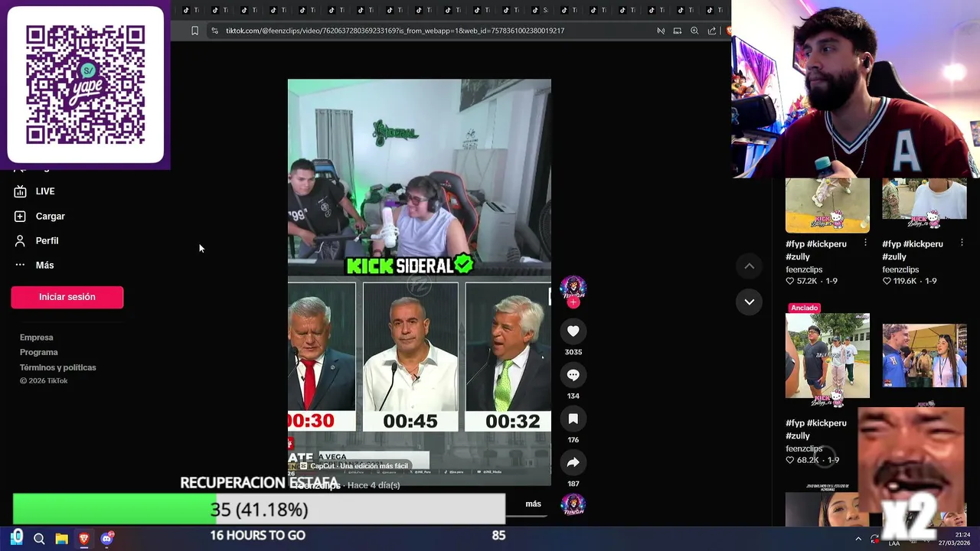Click feenzclips under the 68.2K video caption
The width and height of the screenshot is (980, 551).
point(804,448)
